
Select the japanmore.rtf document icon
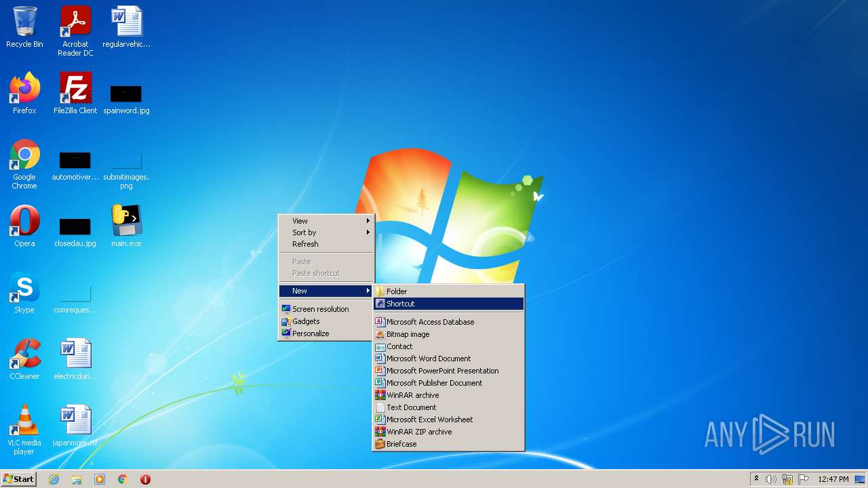point(75,426)
